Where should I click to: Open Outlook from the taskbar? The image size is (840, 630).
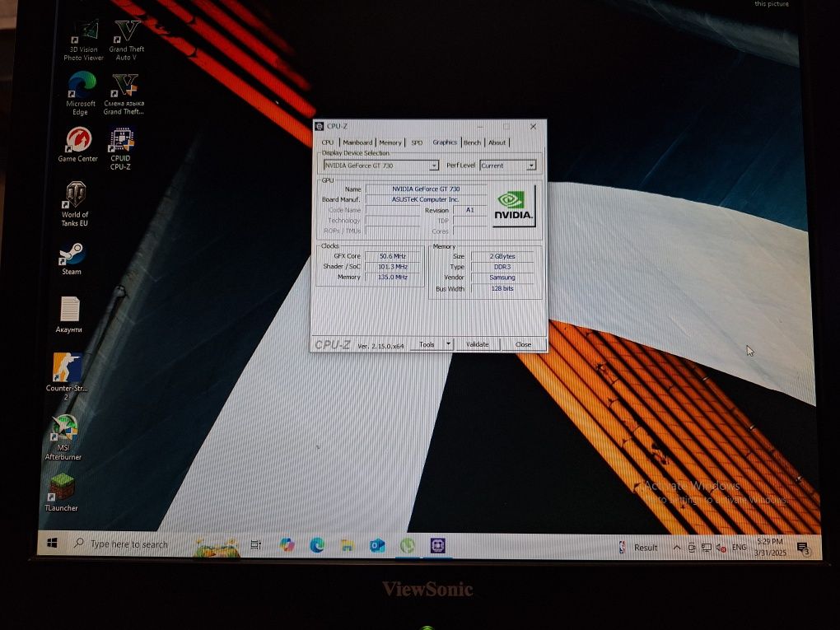pos(377,546)
